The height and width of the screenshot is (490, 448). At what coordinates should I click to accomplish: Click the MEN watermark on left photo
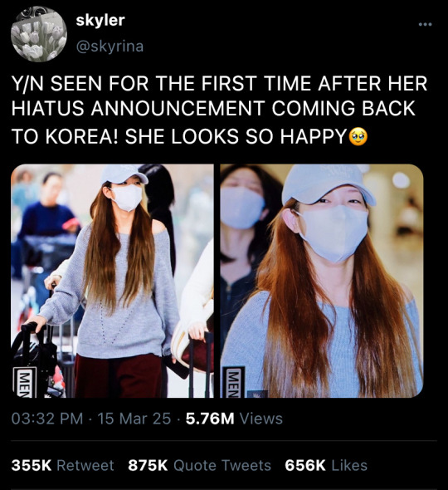(x=25, y=383)
